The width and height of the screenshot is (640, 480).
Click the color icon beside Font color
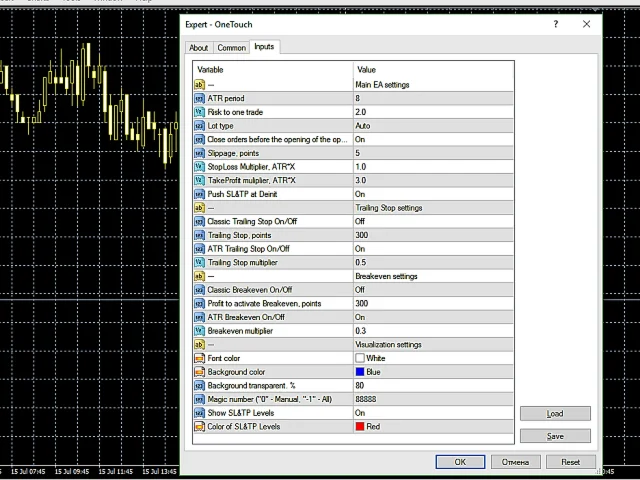199,358
